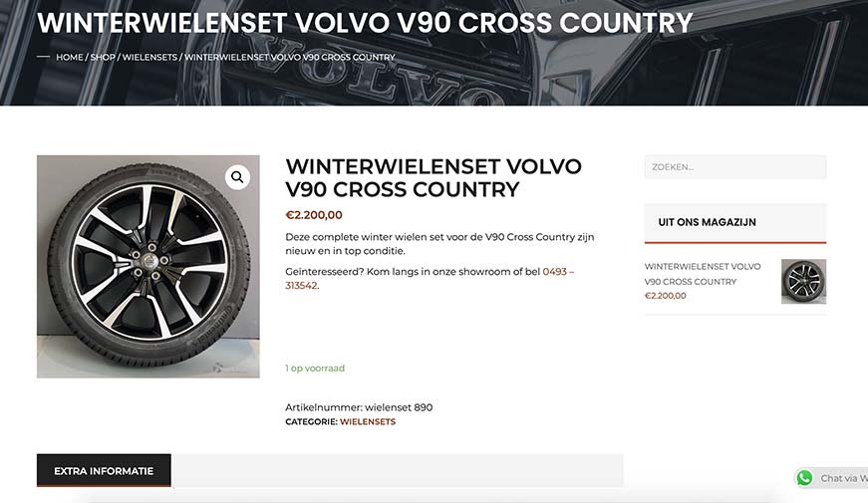The width and height of the screenshot is (868, 503).
Task: Open the SHOP breadcrumb link
Action: [103, 57]
